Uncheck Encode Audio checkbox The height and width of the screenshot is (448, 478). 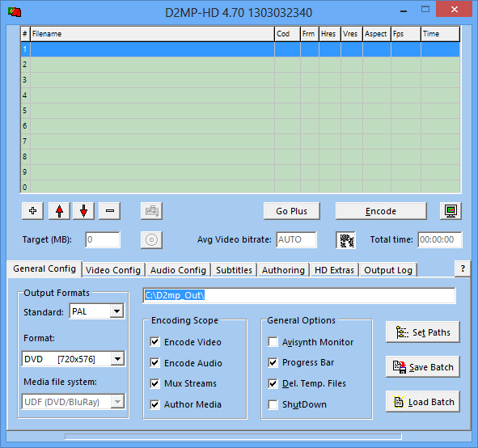(x=154, y=362)
